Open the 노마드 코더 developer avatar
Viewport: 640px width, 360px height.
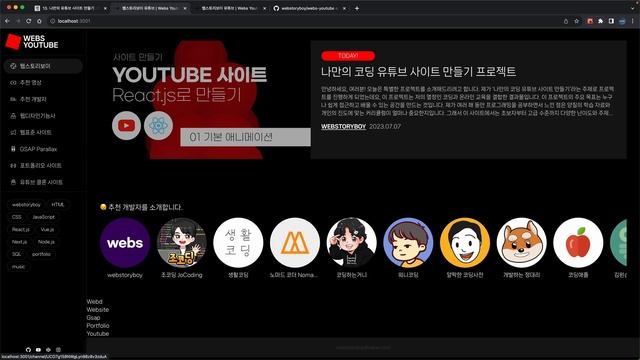(295, 243)
